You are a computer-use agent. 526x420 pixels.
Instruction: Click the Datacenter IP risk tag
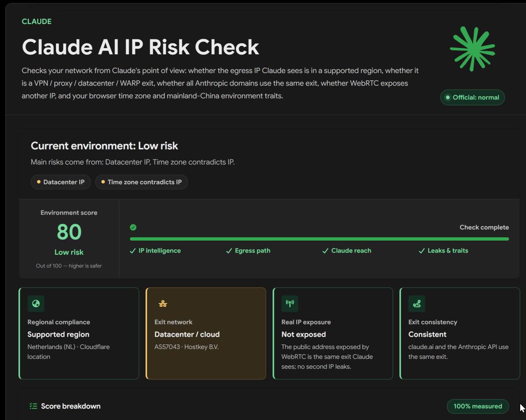(x=60, y=182)
